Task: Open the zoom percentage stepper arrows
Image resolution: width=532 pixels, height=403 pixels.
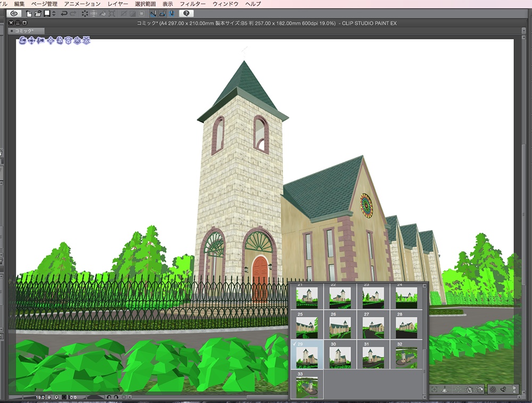Action: 49,397
